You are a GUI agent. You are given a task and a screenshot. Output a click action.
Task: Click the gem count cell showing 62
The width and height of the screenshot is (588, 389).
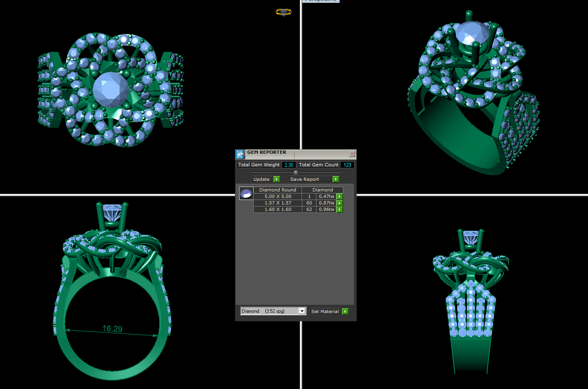click(x=309, y=209)
